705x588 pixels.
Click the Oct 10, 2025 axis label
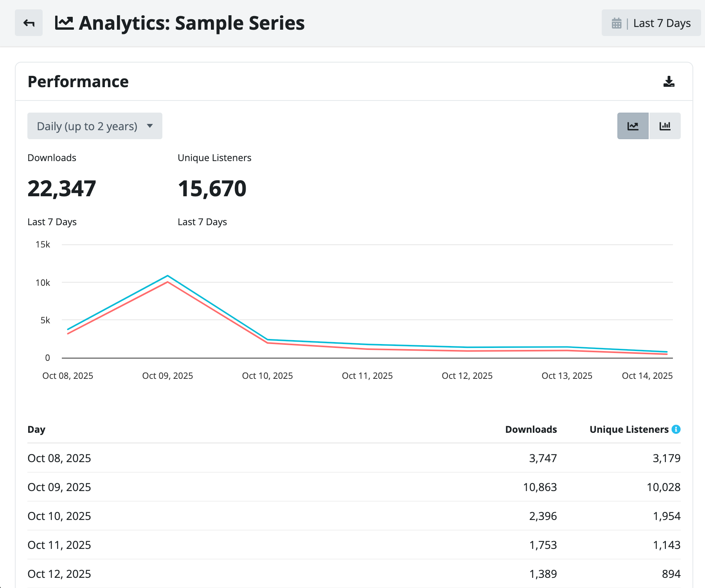[x=268, y=376]
